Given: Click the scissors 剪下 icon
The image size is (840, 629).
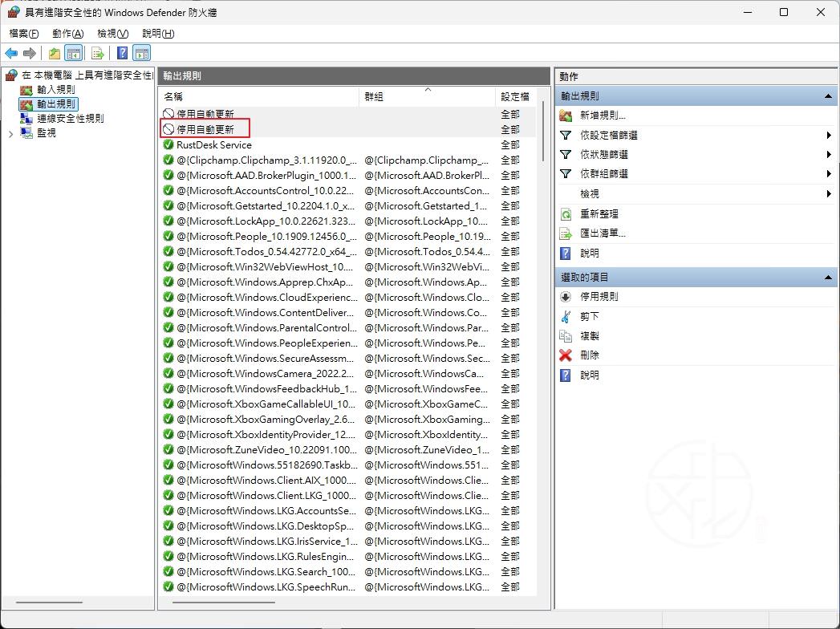Looking at the screenshot, I should click(566, 316).
